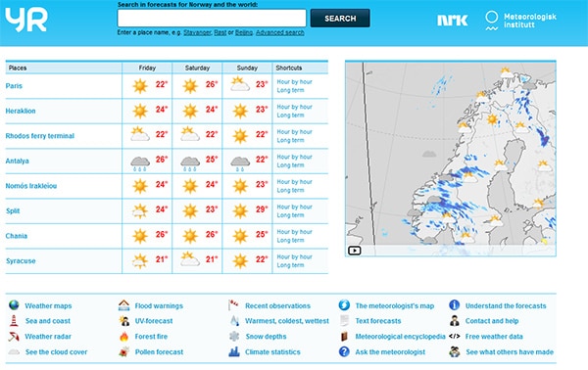Click the Flood warnings house icon
588x370 pixels.
[x=123, y=305]
